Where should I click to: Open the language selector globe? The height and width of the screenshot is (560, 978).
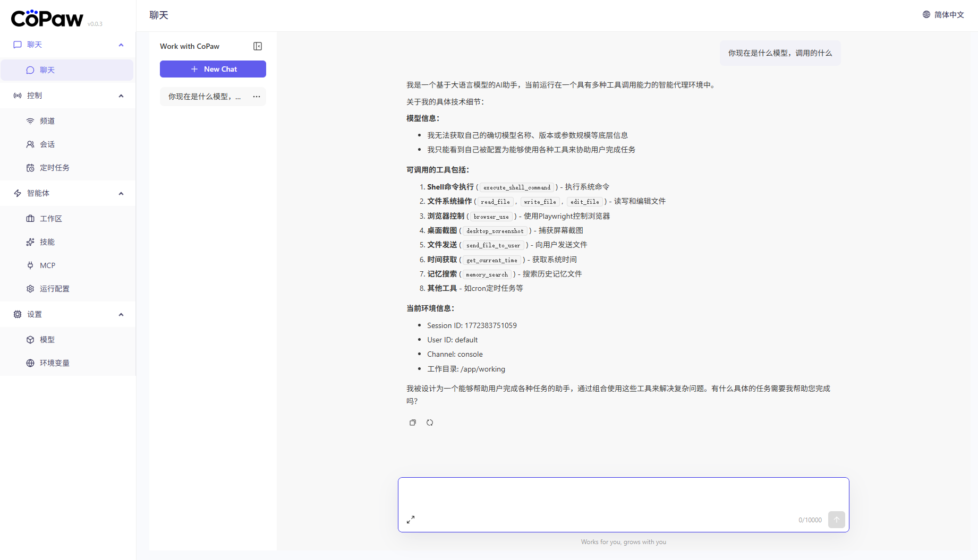[x=926, y=15]
